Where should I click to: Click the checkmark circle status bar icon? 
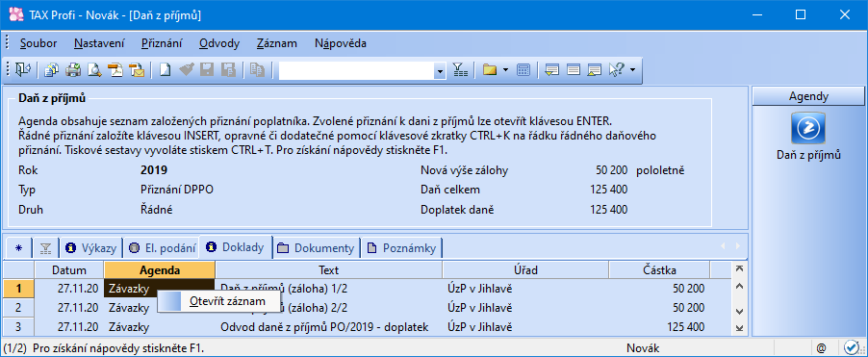pos(851,347)
